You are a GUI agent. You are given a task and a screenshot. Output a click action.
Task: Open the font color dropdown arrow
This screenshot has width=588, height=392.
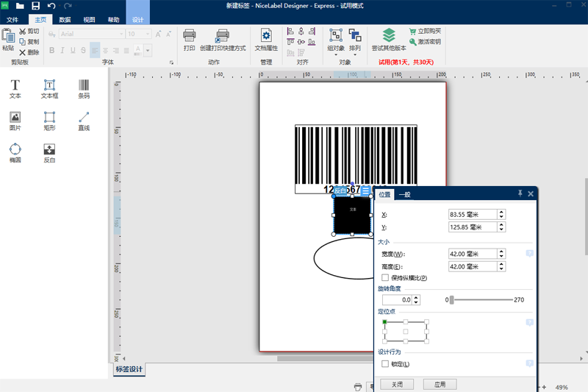[x=148, y=50]
